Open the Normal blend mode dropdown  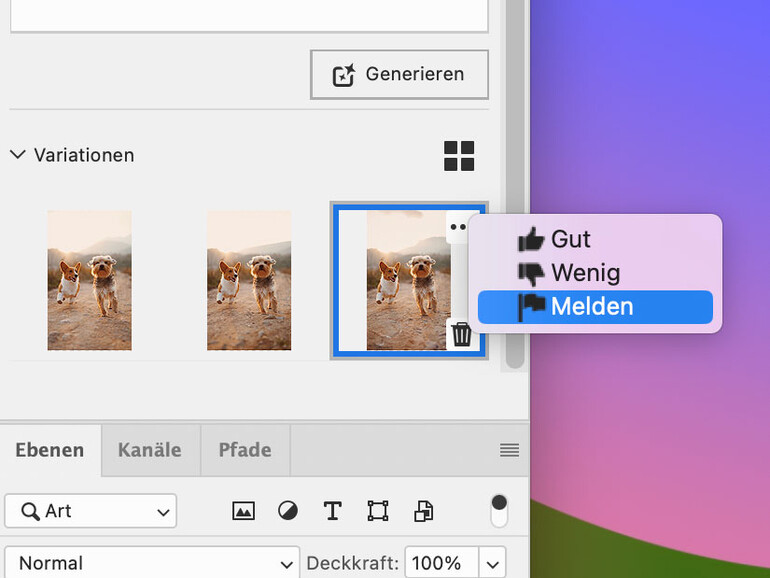tap(152, 563)
